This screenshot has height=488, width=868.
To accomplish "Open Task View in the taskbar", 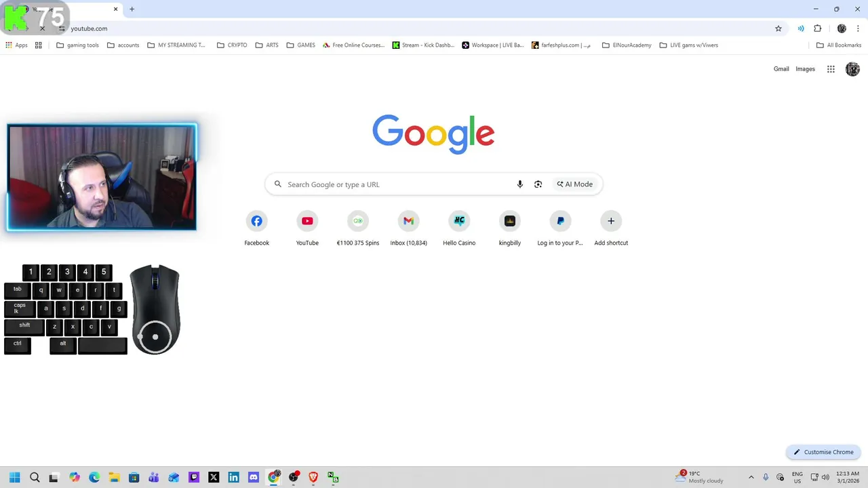I will (x=54, y=477).
